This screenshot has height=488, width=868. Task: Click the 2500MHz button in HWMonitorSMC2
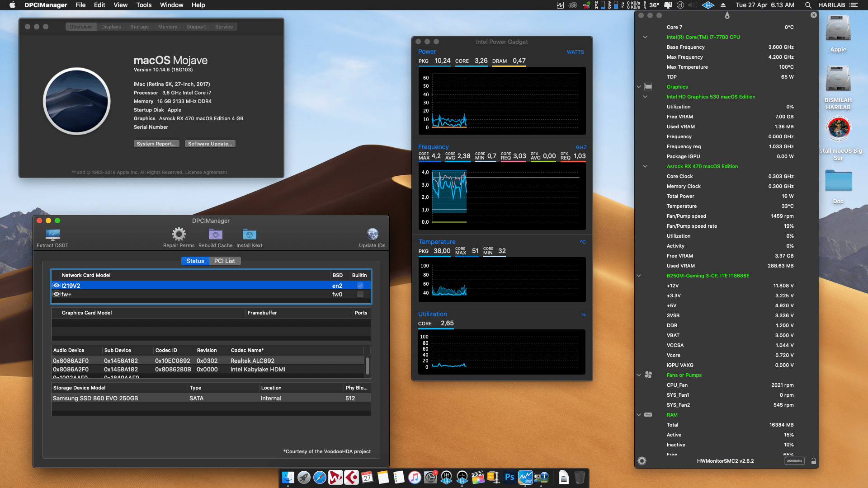coord(794,461)
